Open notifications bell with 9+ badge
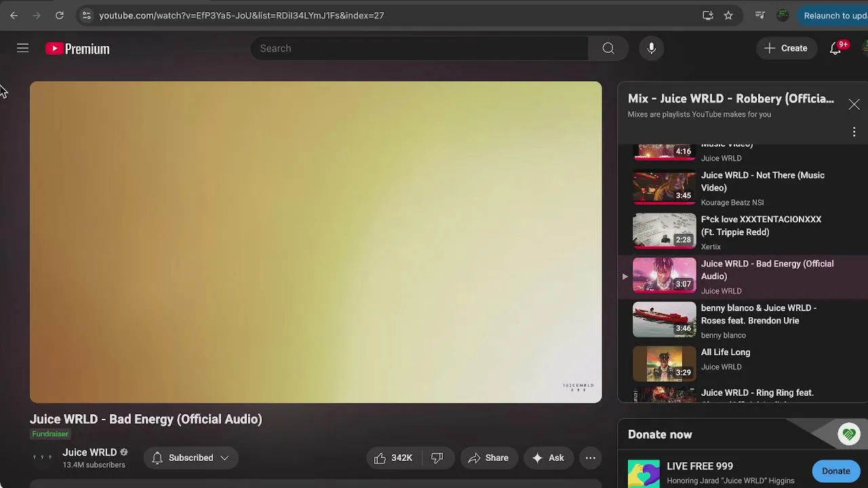Screen dimensions: 868x488 pyautogui.click(x=836, y=48)
